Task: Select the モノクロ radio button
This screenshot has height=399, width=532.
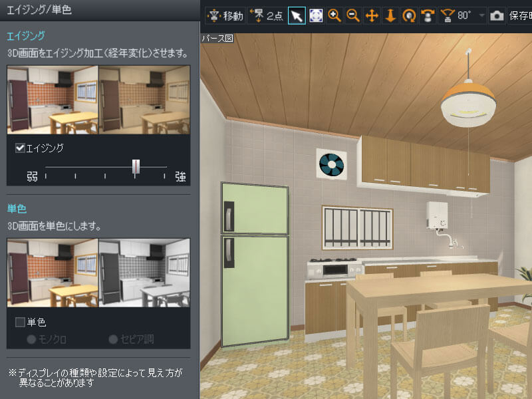Action: coord(31,340)
